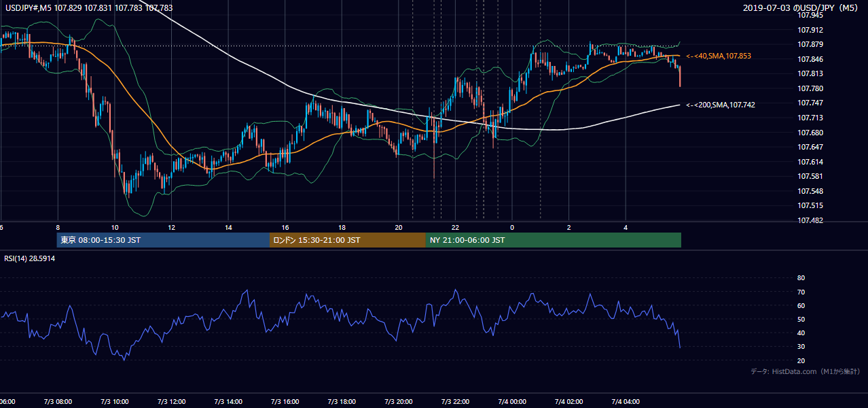The height and width of the screenshot is (408, 868).
Task: Click price axis value 107.747
Action: tap(810, 103)
